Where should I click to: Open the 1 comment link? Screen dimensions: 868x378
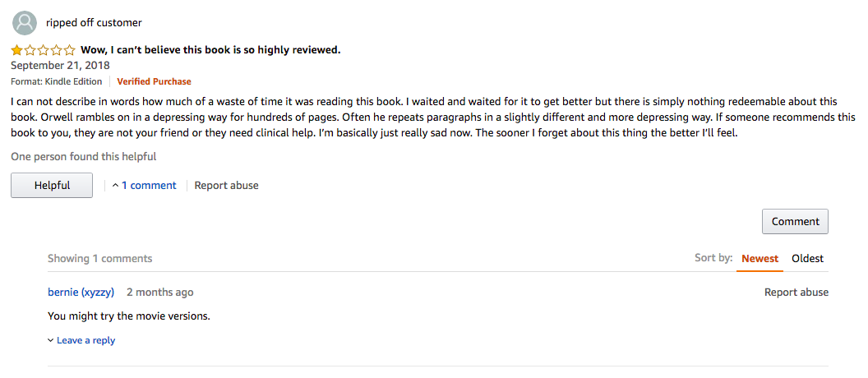pos(149,186)
